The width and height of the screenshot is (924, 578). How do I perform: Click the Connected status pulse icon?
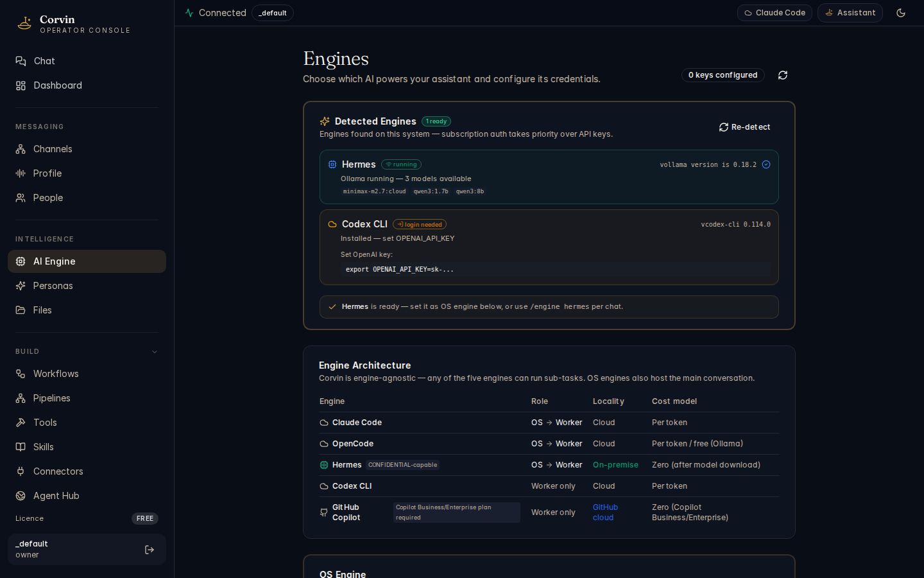tap(189, 13)
